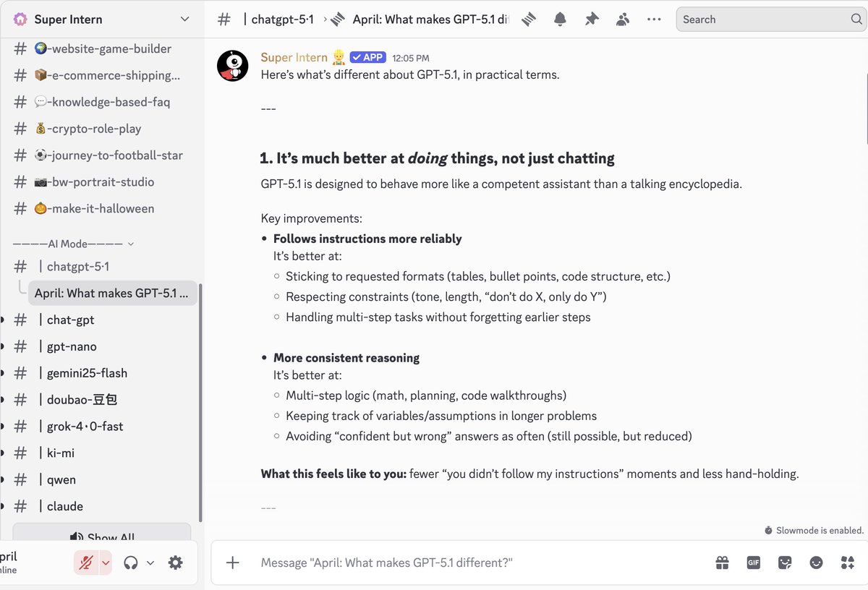Open the sticker picker
This screenshot has width=868, height=590.
tap(784, 562)
